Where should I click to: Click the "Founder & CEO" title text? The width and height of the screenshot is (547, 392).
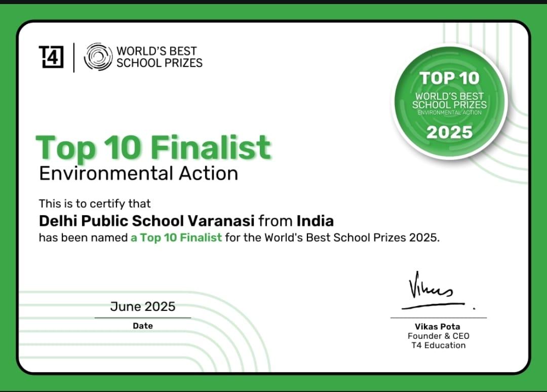click(438, 336)
